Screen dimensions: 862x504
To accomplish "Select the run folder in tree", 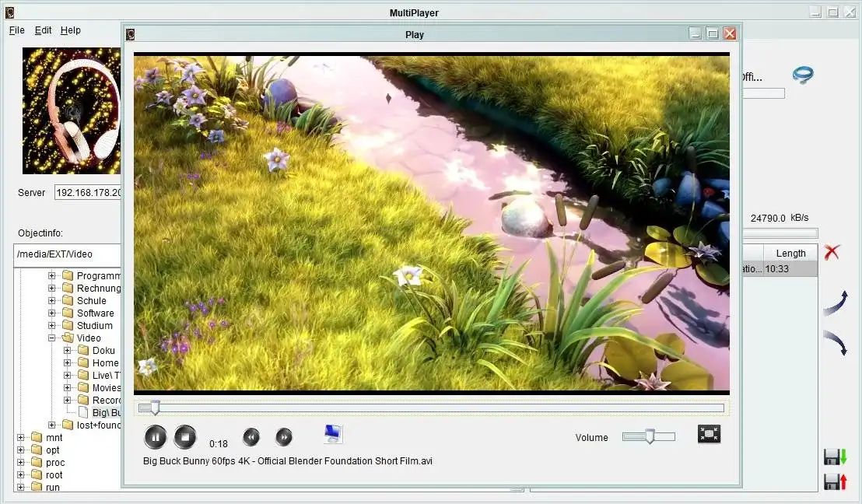I will (53, 488).
